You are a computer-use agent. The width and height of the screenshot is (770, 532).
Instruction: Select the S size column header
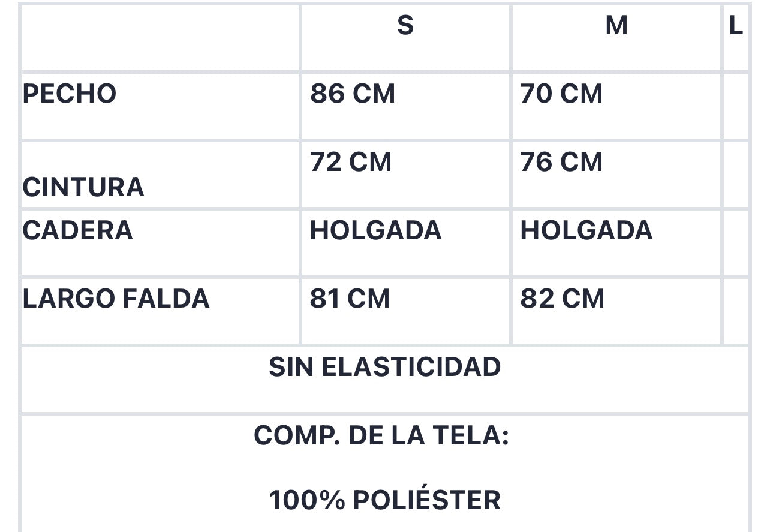coord(405,26)
